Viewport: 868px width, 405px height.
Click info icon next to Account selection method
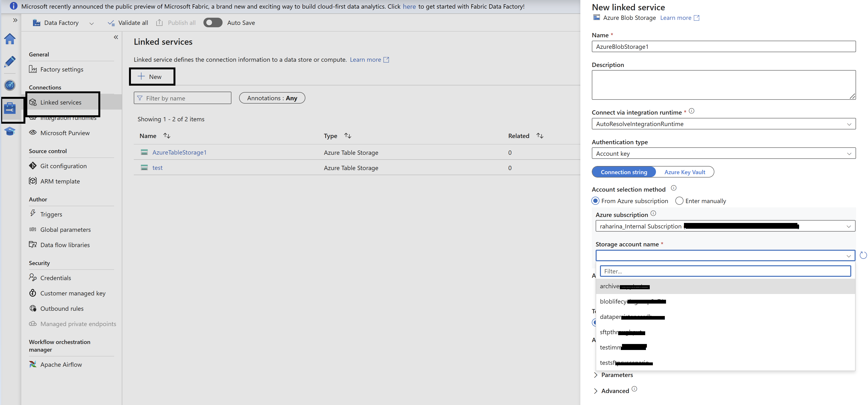674,188
